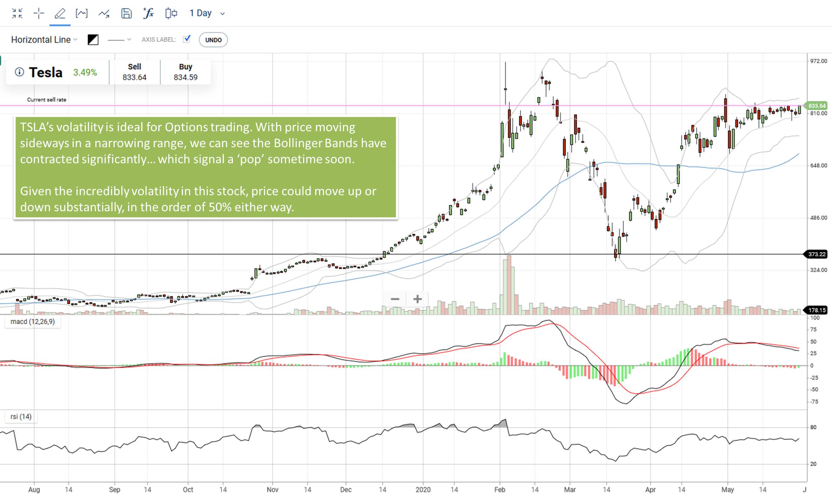This screenshot has width=832, height=504.
Task: Click the Sell 833.64 price button
Action: pos(134,72)
